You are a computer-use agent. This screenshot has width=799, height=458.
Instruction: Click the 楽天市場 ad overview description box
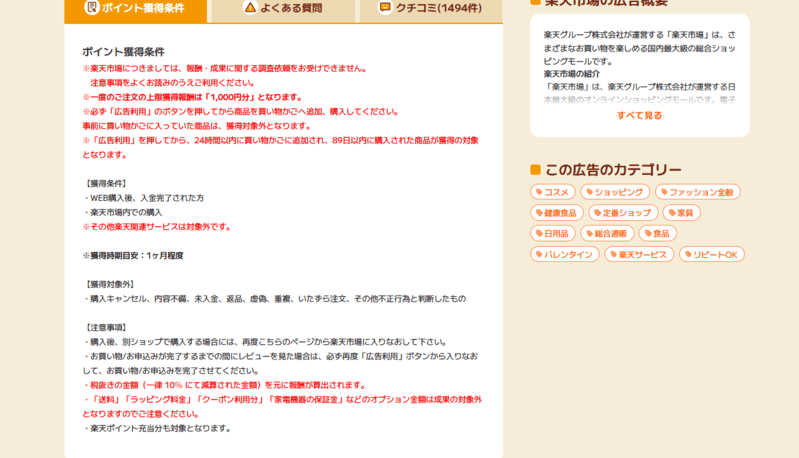tap(639, 65)
